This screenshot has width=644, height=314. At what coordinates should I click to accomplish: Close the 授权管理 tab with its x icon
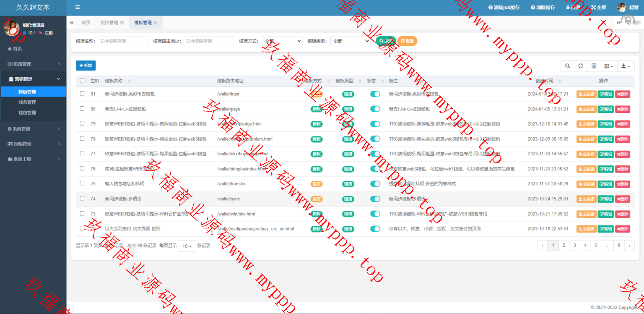[x=122, y=23]
